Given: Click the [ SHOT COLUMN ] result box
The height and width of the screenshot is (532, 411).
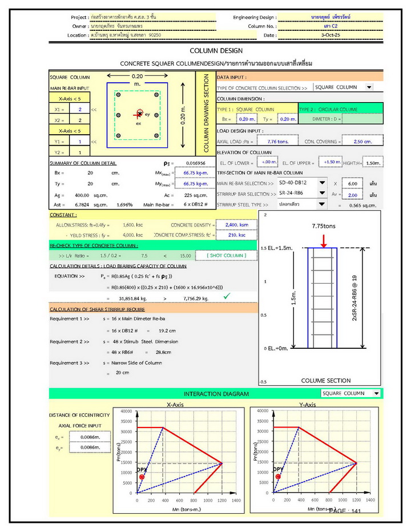Looking at the screenshot, I should click(x=226, y=255).
